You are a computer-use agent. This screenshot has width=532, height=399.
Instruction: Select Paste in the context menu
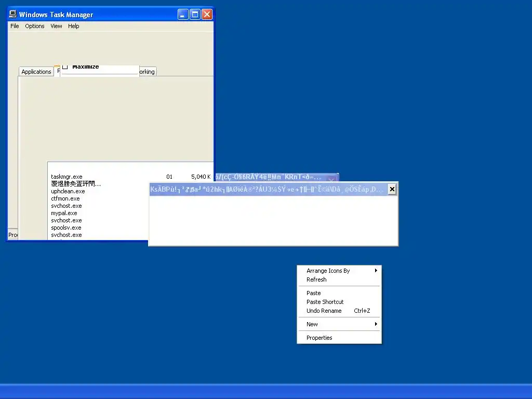pos(339,293)
